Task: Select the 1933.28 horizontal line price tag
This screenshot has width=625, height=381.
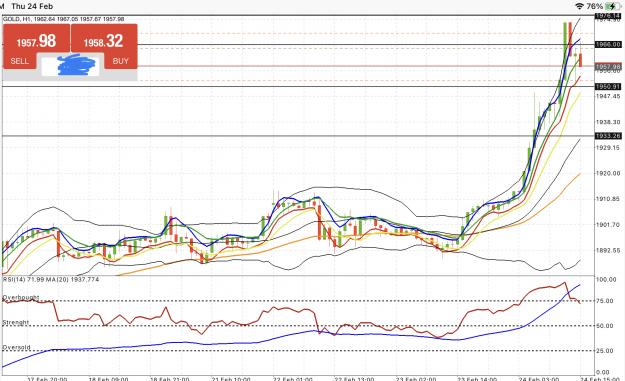Action: tap(608, 136)
